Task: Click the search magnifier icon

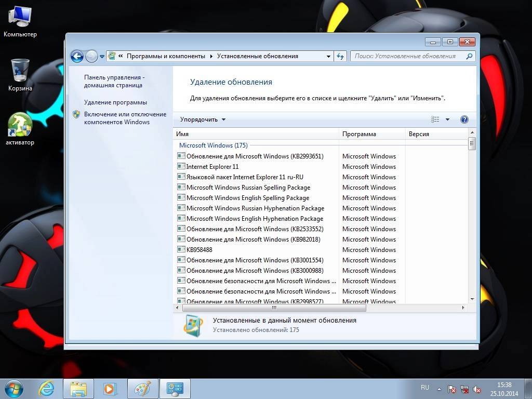Action: [x=469, y=56]
